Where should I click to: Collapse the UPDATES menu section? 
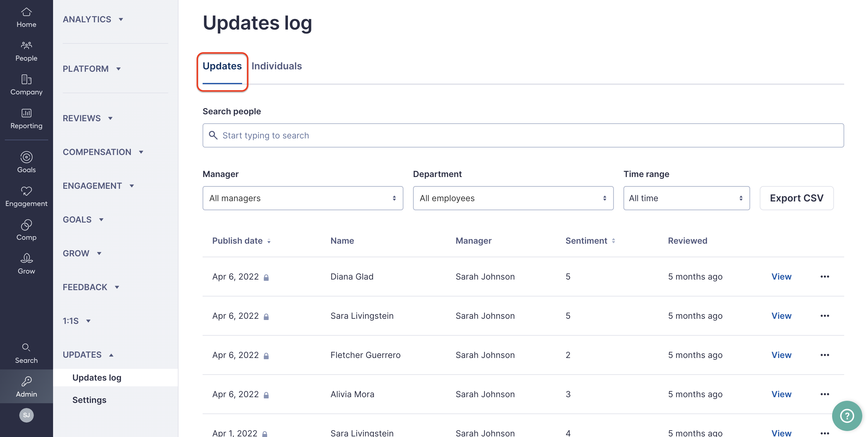coord(88,355)
